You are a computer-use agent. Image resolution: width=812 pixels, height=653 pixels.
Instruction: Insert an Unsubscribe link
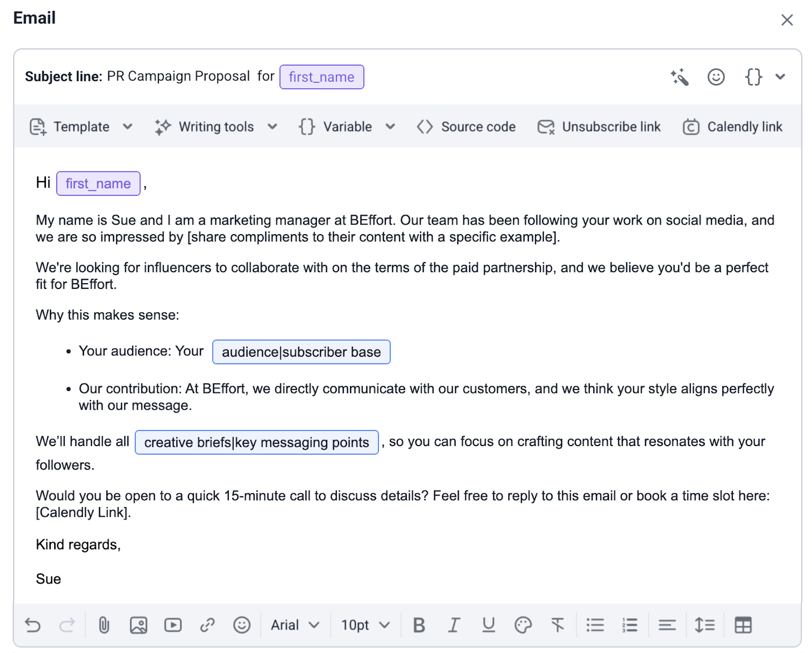599,126
